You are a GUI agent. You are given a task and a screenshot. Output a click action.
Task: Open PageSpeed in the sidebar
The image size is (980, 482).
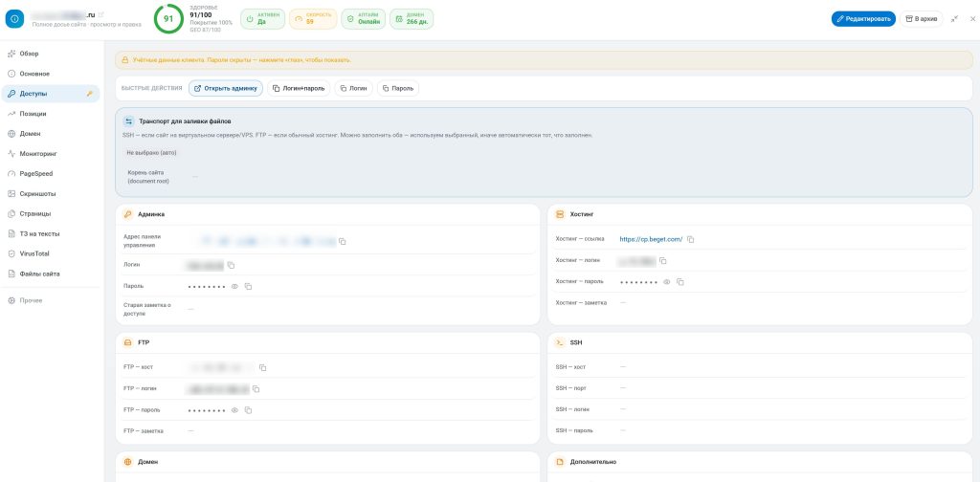pyautogui.click(x=51, y=173)
